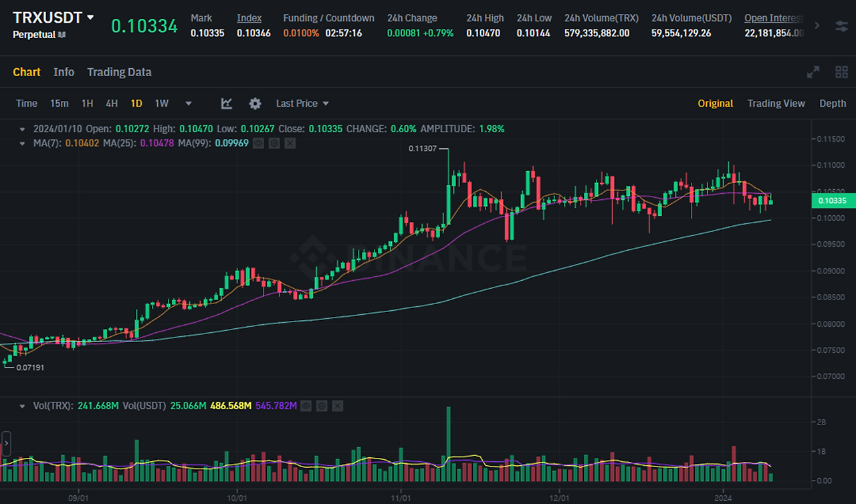Viewport: 856px width, 504px height.
Task: Collapse the OHLC date info row
Action: pyautogui.click(x=23, y=129)
